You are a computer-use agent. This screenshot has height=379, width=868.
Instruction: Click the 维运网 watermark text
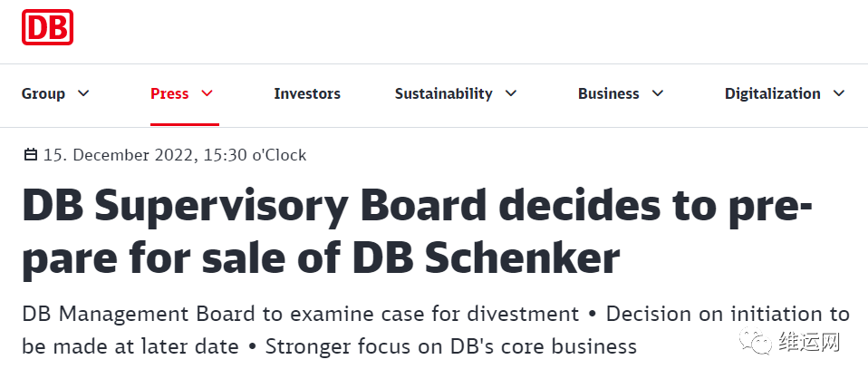pyautogui.click(x=809, y=345)
